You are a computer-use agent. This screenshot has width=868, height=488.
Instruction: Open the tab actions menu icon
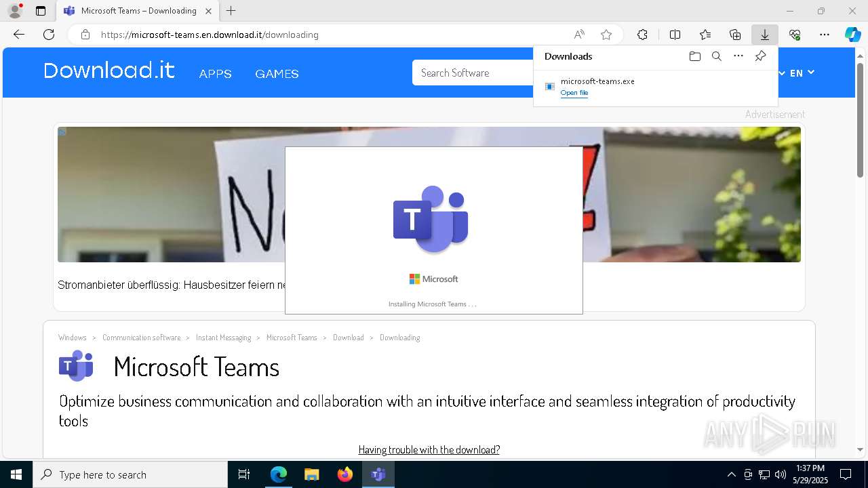pyautogui.click(x=41, y=11)
